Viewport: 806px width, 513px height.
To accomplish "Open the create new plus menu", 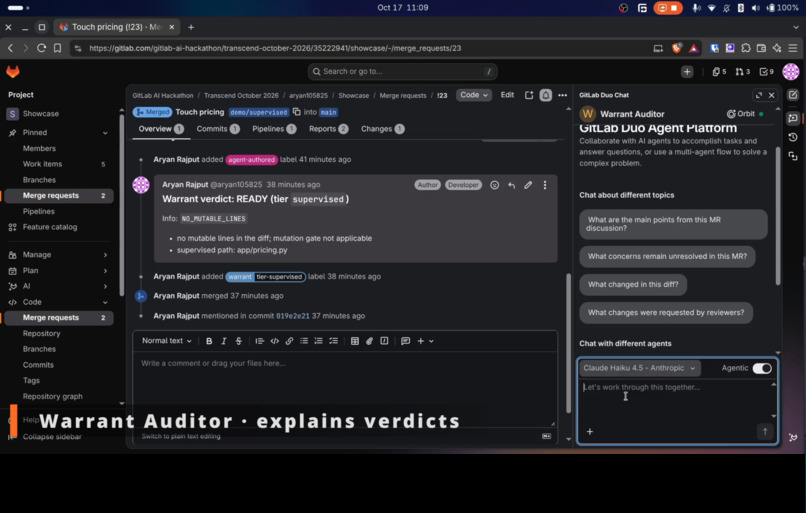I will (687, 72).
